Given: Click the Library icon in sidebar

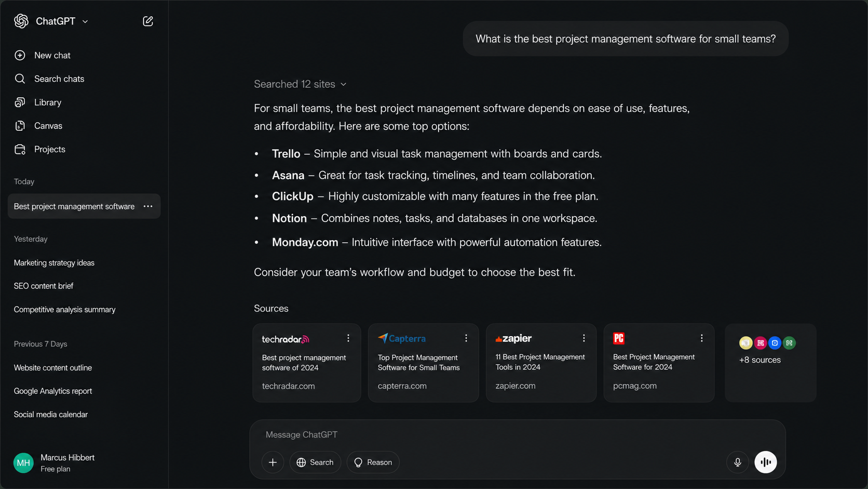Looking at the screenshot, I should [x=20, y=102].
